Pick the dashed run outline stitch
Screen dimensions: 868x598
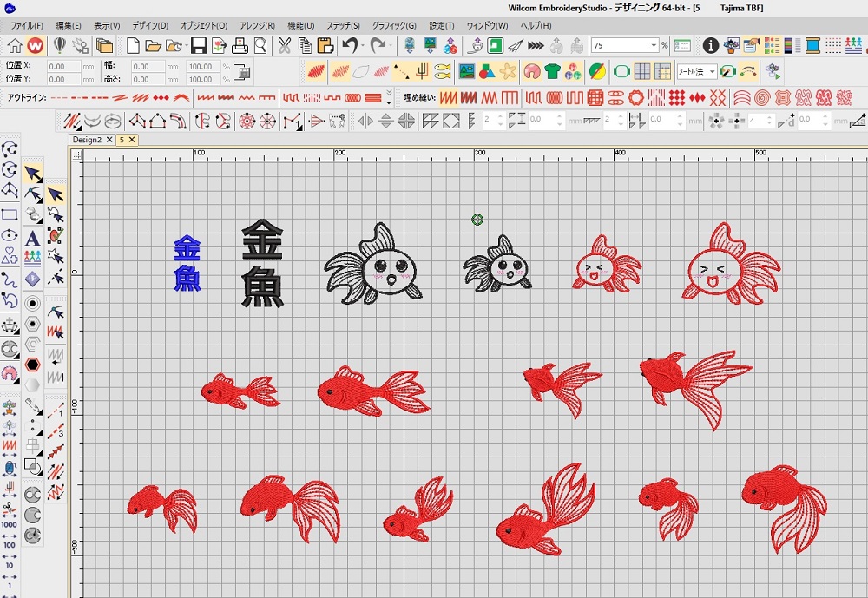point(59,98)
